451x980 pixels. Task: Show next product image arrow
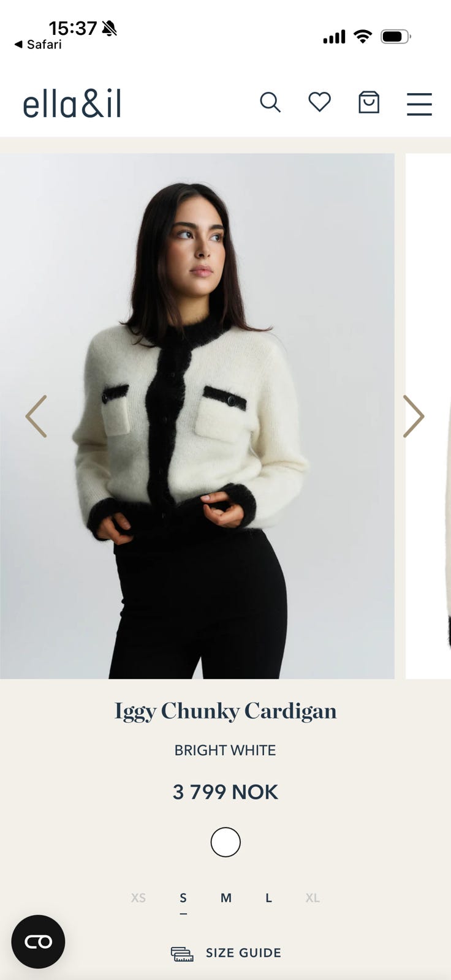[x=414, y=417]
